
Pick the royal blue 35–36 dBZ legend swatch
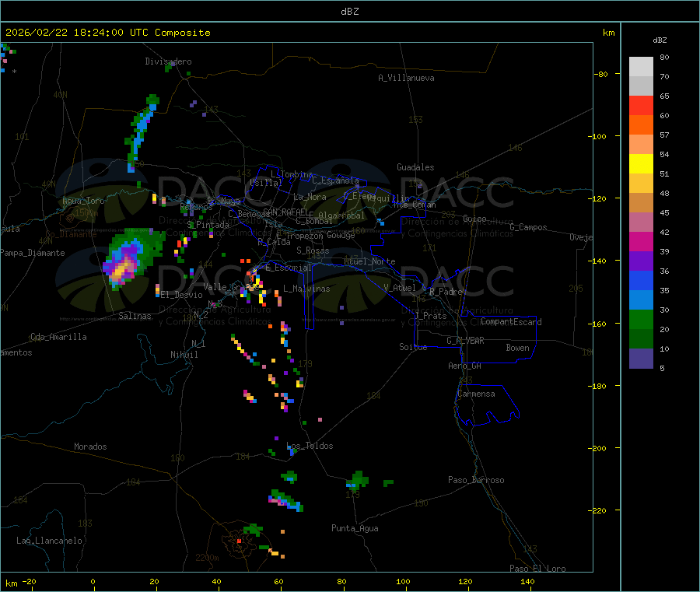[x=641, y=280]
